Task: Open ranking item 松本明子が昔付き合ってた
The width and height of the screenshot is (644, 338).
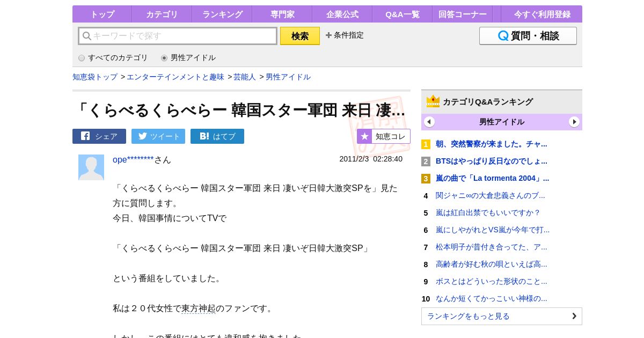Action: (492, 247)
